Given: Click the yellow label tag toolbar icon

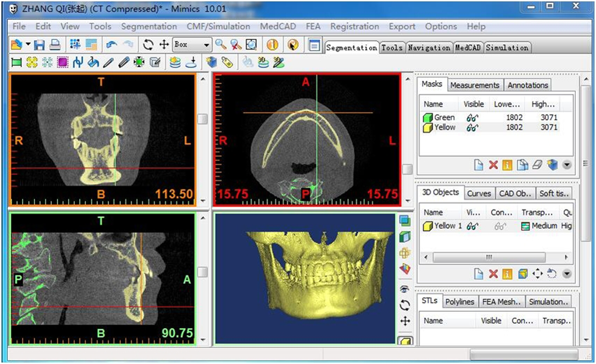Looking at the screenshot, I should 227,62.
